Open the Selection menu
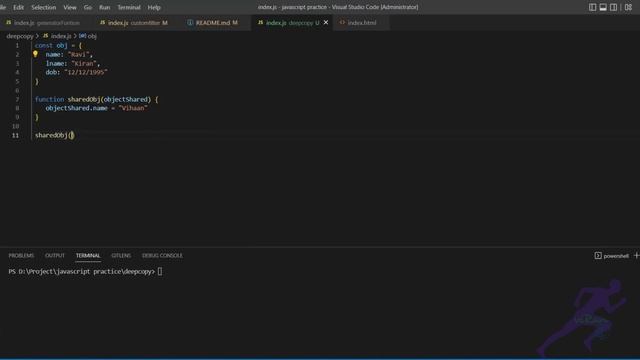 pos(44,7)
